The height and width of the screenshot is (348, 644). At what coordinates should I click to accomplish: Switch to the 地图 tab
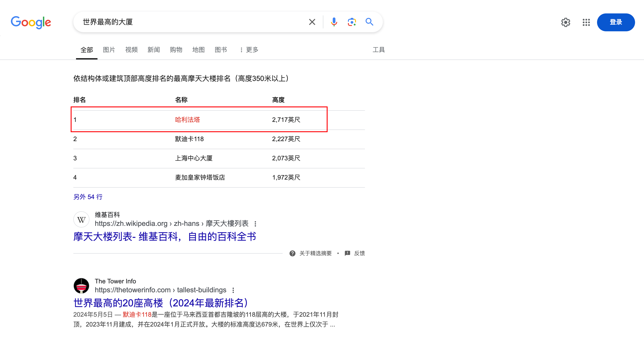point(199,50)
